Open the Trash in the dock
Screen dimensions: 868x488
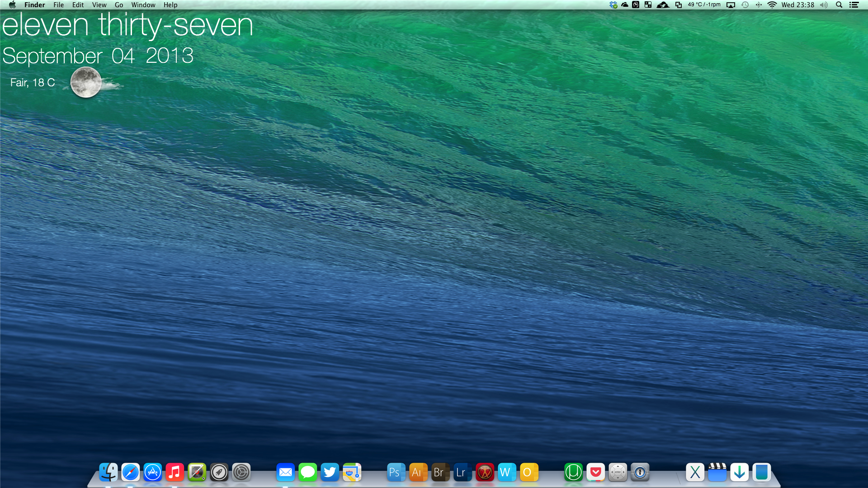tap(762, 472)
